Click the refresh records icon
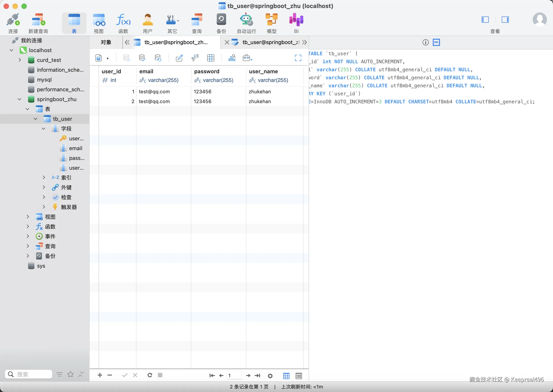 [150, 375]
